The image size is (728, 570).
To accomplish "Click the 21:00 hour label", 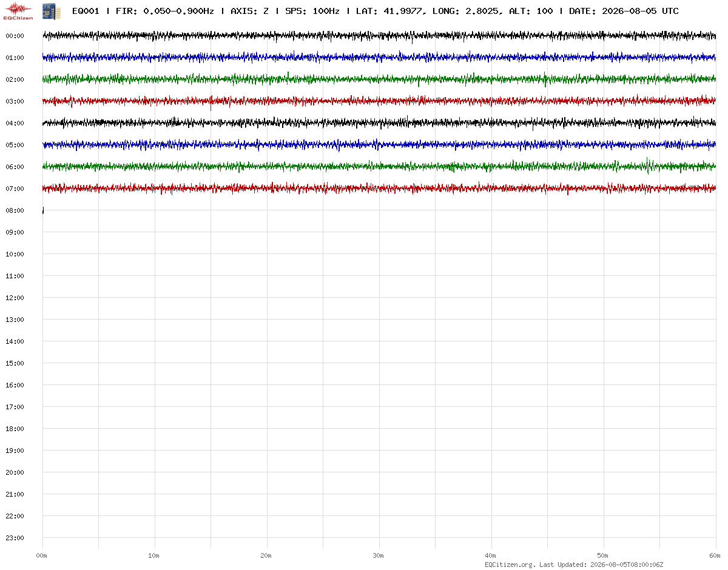I will (x=15, y=494).
